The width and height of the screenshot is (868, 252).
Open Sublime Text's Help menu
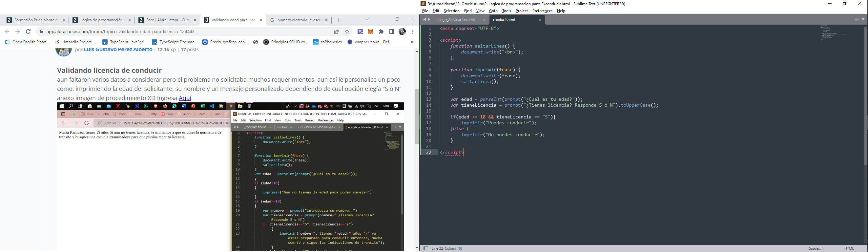(x=561, y=11)
